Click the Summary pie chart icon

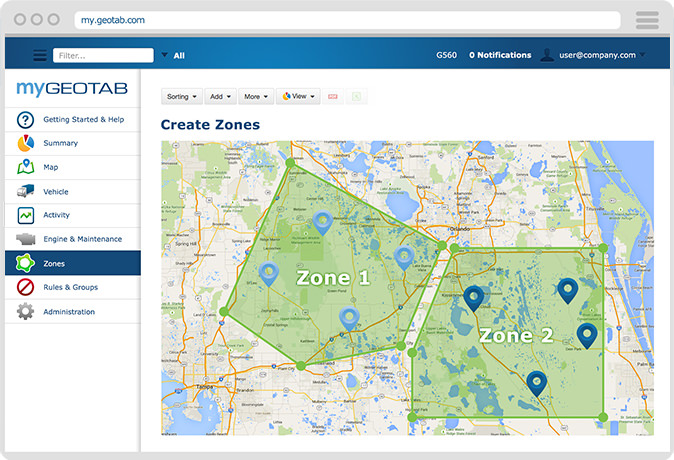(26, 143)
